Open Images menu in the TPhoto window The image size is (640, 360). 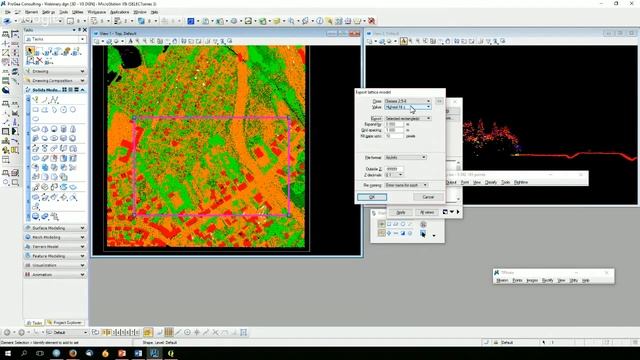532,281
